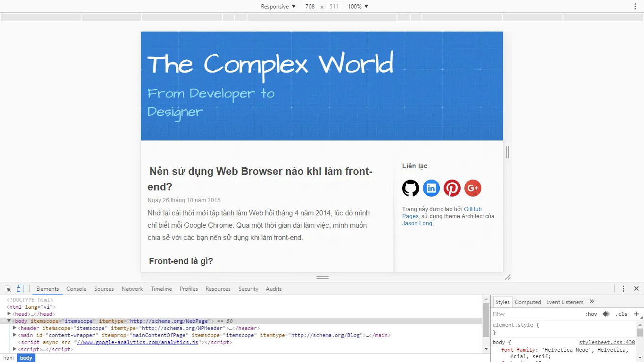This screenshot has width=644, height=362.
Task: Click the Jason Long link on the page
Action: point(416,223)
